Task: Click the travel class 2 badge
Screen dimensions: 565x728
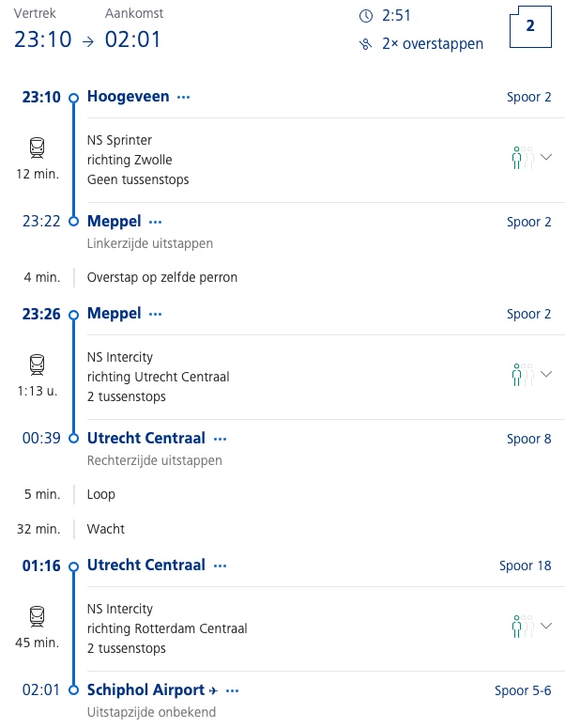Action: pos(530,27)
